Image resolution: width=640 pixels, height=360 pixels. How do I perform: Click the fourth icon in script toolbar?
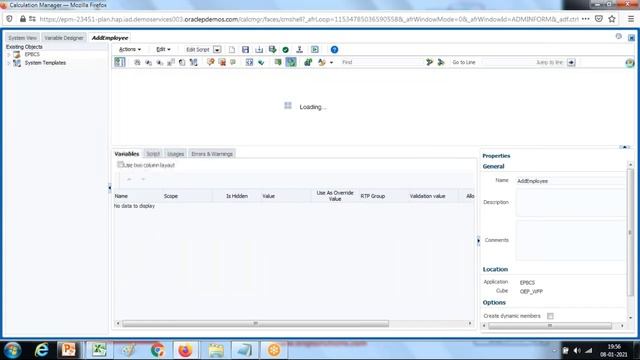tap(160, 62)
